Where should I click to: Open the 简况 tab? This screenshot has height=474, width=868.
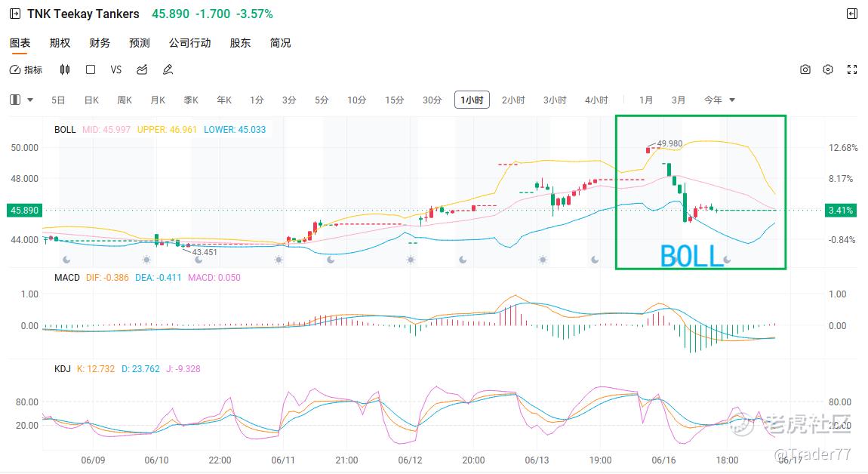[280, 43]
